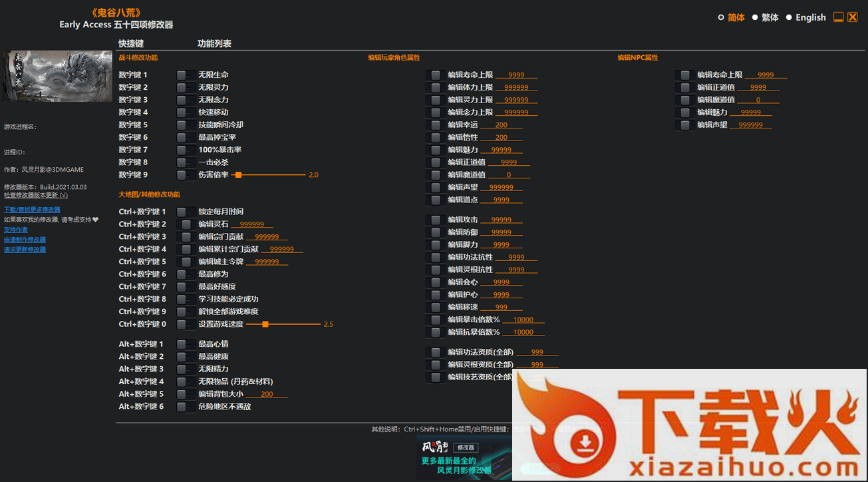Enable 无限灵力 toggle

click(x=186, y=88)
